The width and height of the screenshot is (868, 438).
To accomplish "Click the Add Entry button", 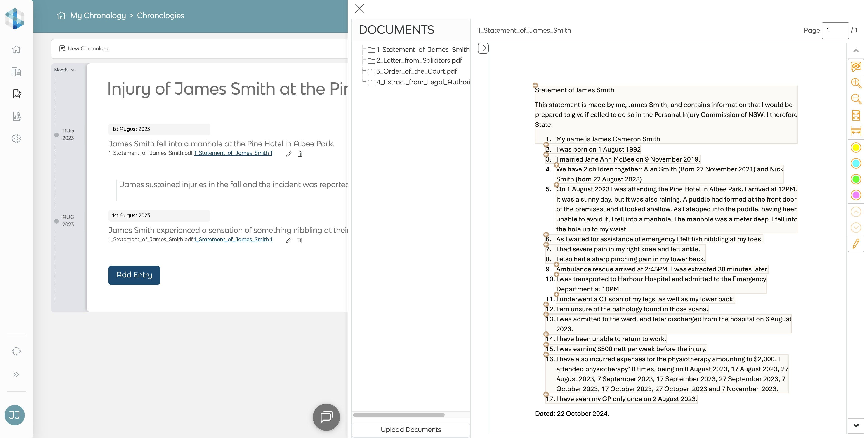I will click(134, 275).
